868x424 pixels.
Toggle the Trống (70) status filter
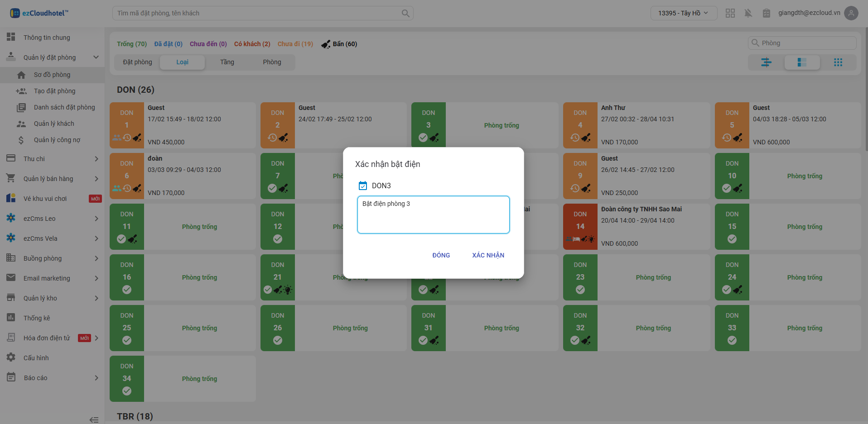131,44
